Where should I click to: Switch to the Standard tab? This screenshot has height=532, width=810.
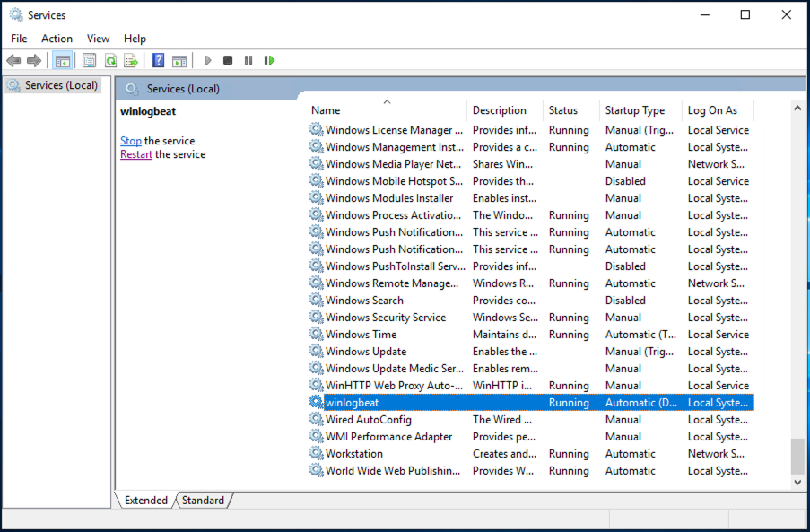[x=203, y=501]
